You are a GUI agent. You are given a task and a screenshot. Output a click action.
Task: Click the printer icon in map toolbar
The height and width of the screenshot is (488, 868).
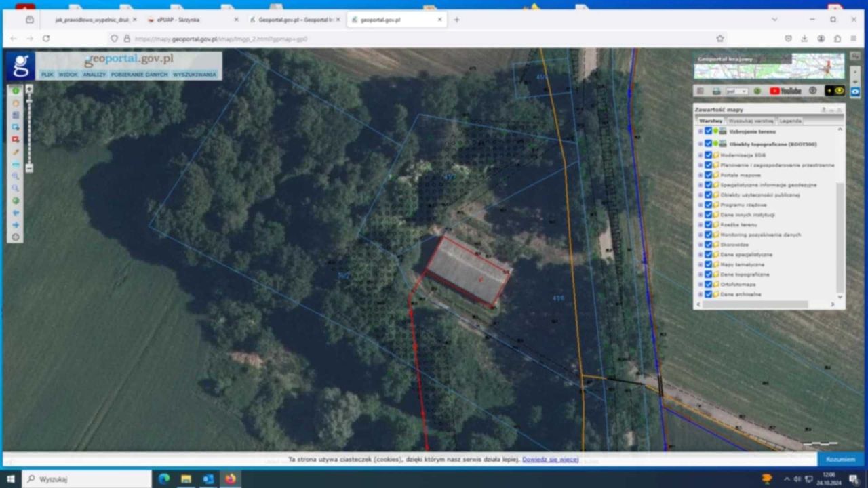(x=716, y=91)
